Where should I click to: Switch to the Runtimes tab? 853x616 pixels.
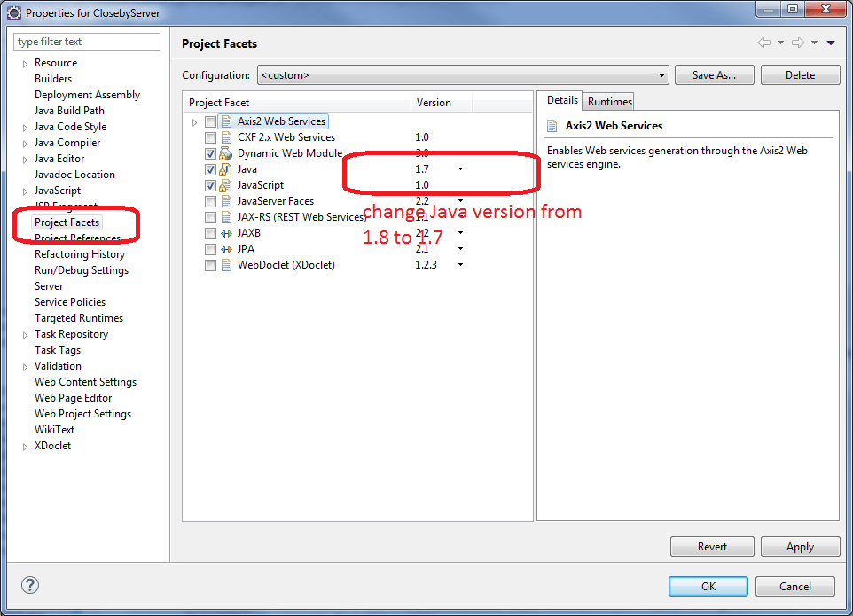608,100
